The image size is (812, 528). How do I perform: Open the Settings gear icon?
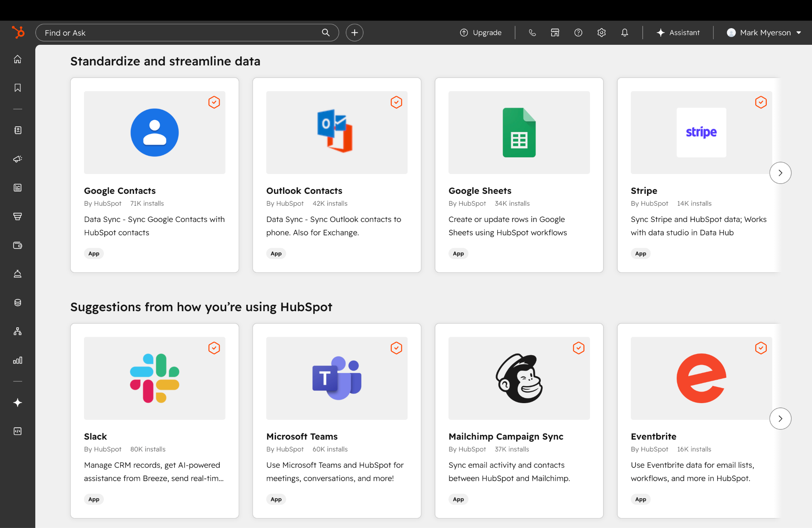coord(601,33)
